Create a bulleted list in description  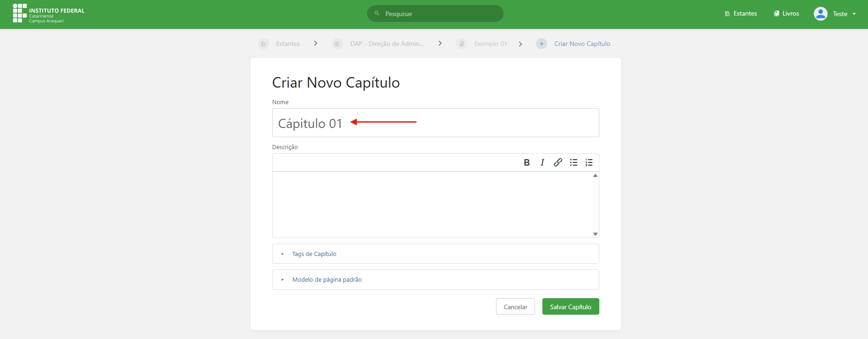pyautogui.click(x=574, y=162)
